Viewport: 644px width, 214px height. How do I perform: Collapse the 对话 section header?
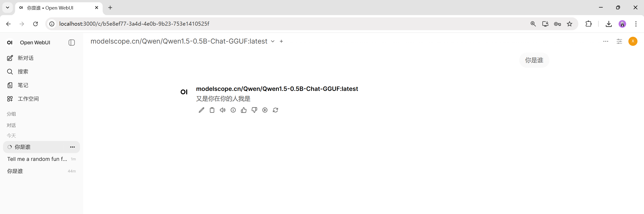click(x=11, y=125)
